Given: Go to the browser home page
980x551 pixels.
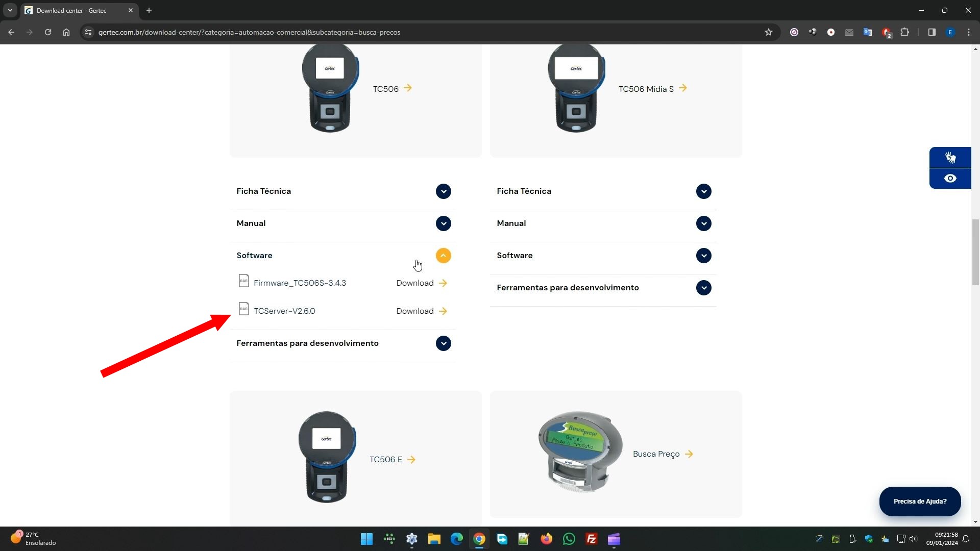Looking at the screenshot, I should pos(66,32).
